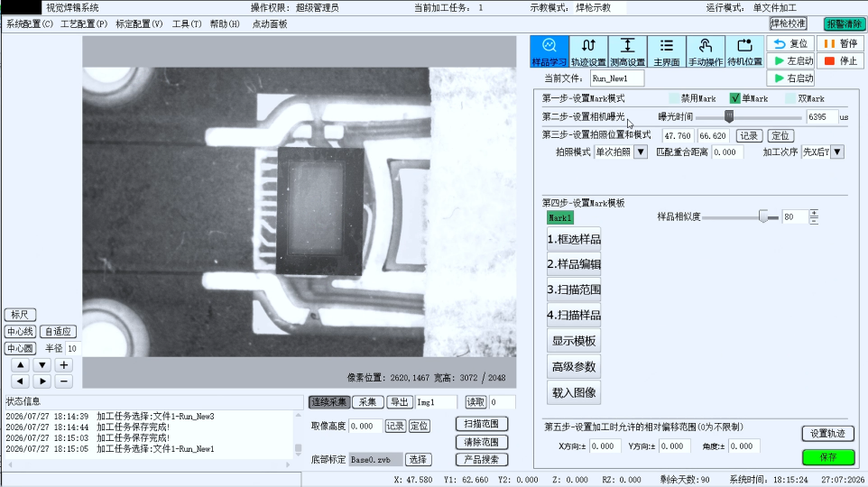Toggle the 中心线 center line overlay
This screenshot has width=868, height=487.
20,332
